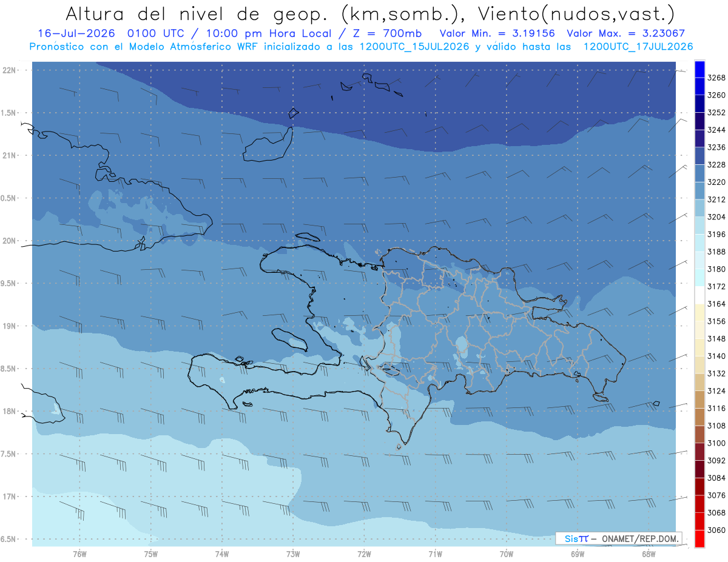Click the '3212' colorbar value
This screenshot has width=728, height=562.
(x=716, y=199)
